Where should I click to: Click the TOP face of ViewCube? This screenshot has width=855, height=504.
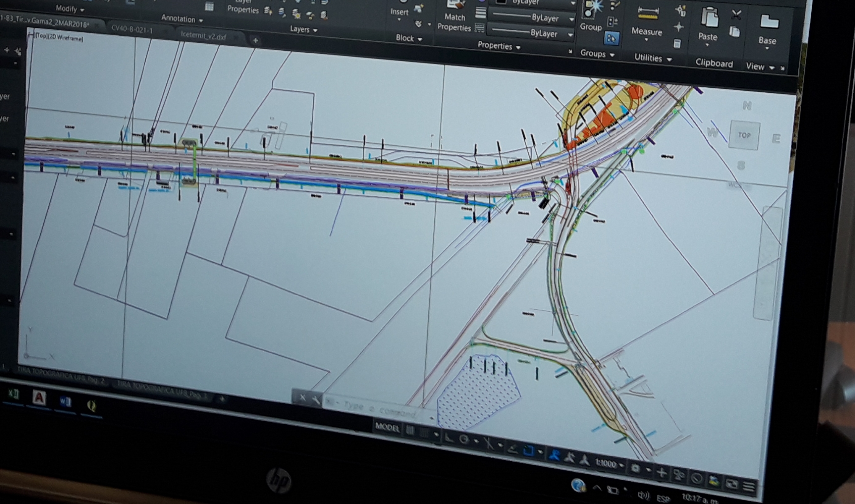(744, 135)
